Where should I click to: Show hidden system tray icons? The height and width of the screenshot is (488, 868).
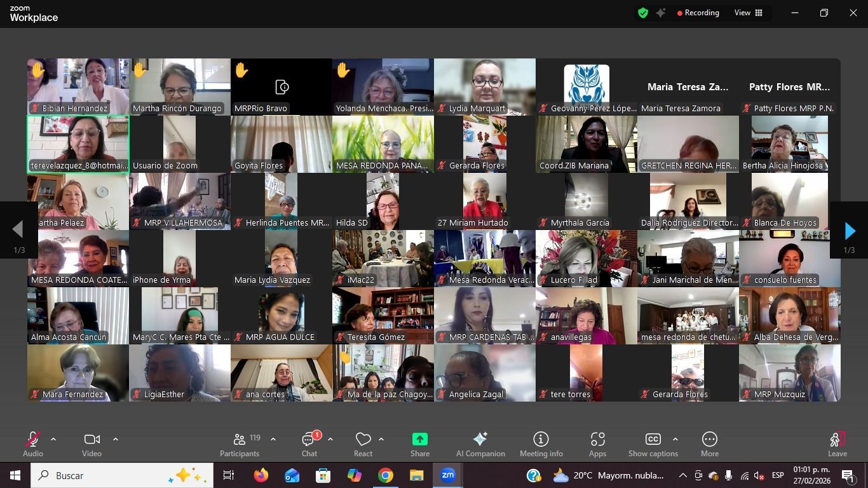point(682,475)
